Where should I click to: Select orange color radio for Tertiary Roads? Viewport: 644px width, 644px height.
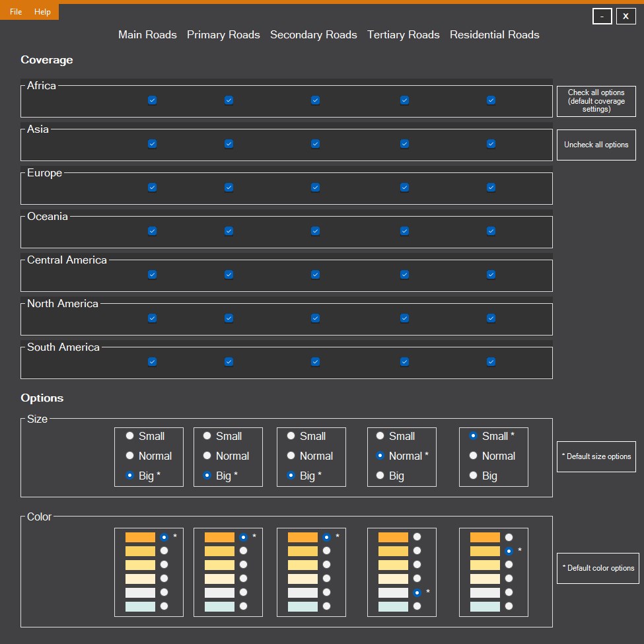coord(417,538)
